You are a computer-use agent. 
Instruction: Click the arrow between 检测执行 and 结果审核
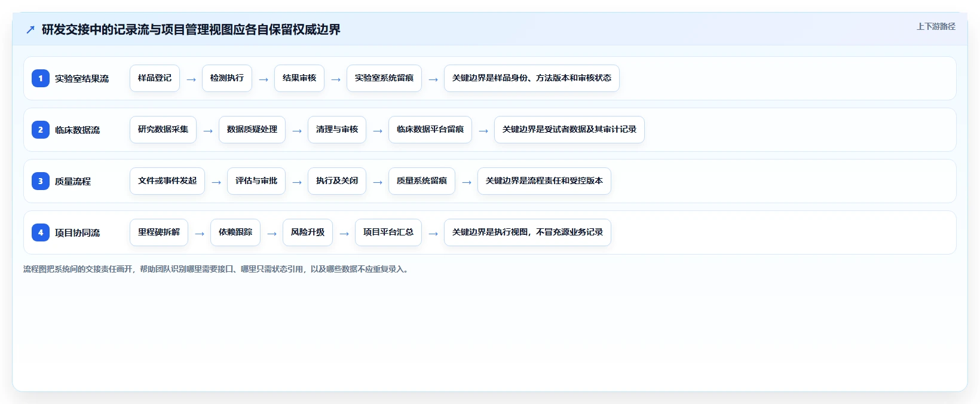(x=264, y=79)
